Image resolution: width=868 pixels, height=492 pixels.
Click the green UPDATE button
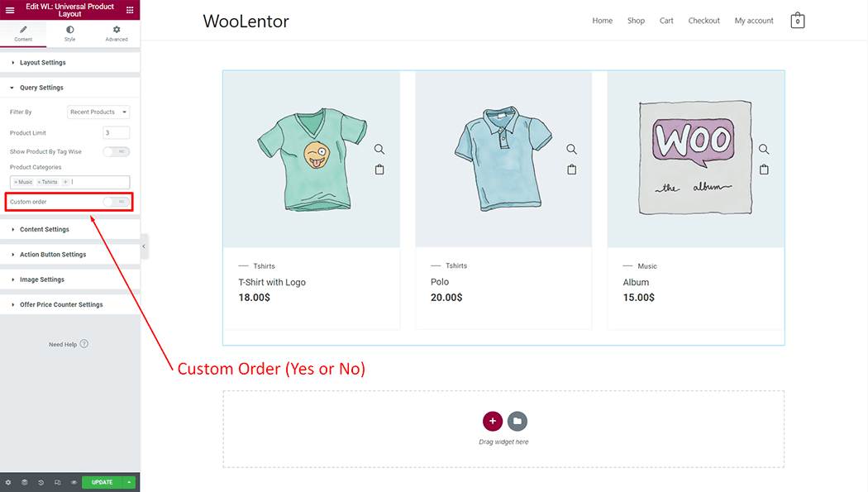(102, 482)
